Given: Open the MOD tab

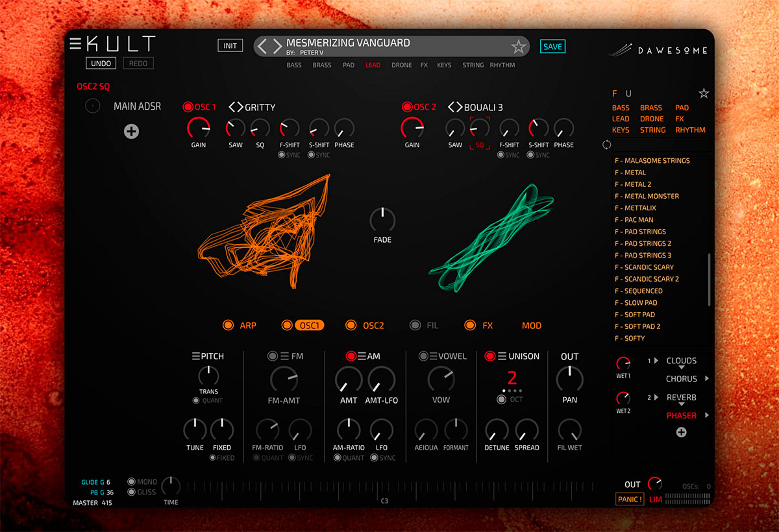Looking at the screenshot, I should 532,325.
